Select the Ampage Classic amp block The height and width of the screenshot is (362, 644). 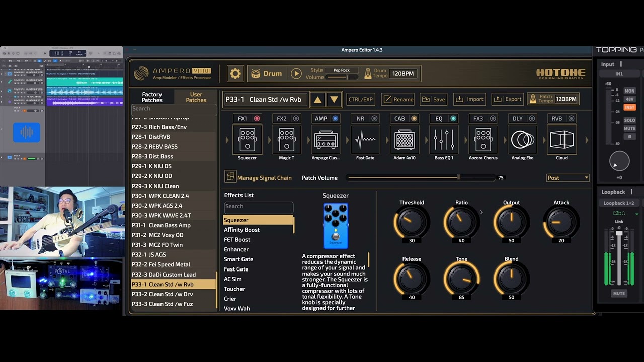point(326,140)
